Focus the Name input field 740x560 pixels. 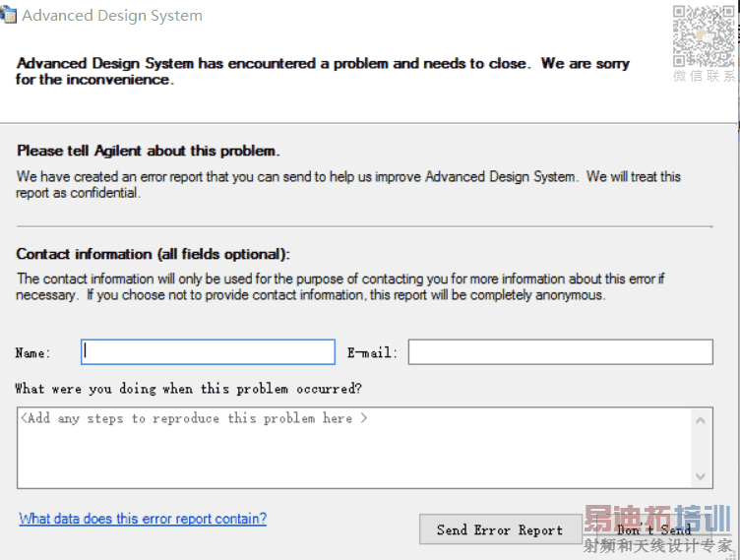pos(209,352)
